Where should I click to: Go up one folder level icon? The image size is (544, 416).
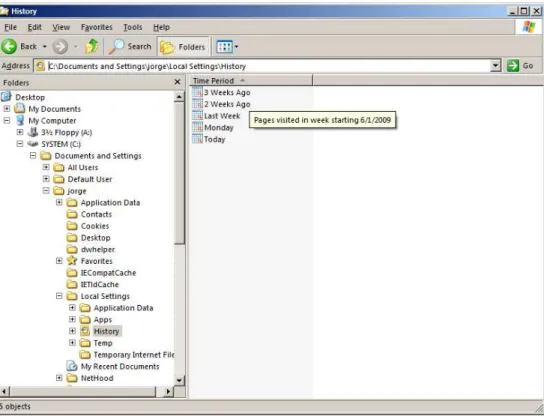[x=92, y=46]
